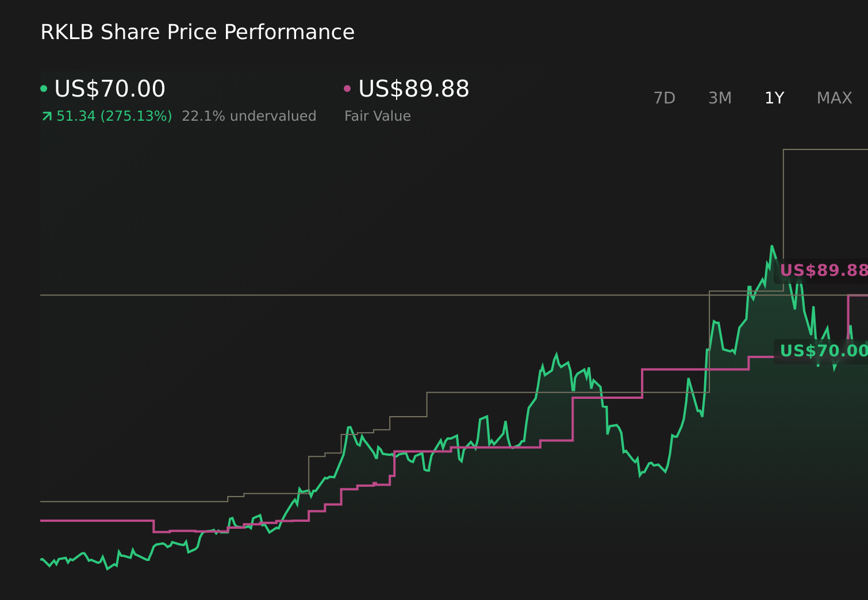Screen dimensions: 868x600
Task: Click the pink fair value legend dot
Action: click(x=347, y=89)
